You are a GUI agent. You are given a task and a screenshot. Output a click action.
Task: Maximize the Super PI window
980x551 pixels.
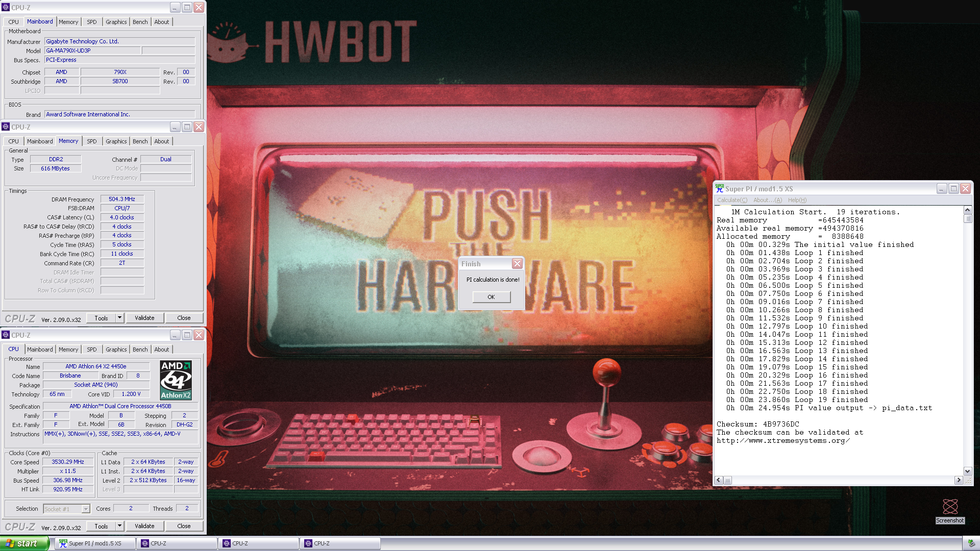coord(953,189)
